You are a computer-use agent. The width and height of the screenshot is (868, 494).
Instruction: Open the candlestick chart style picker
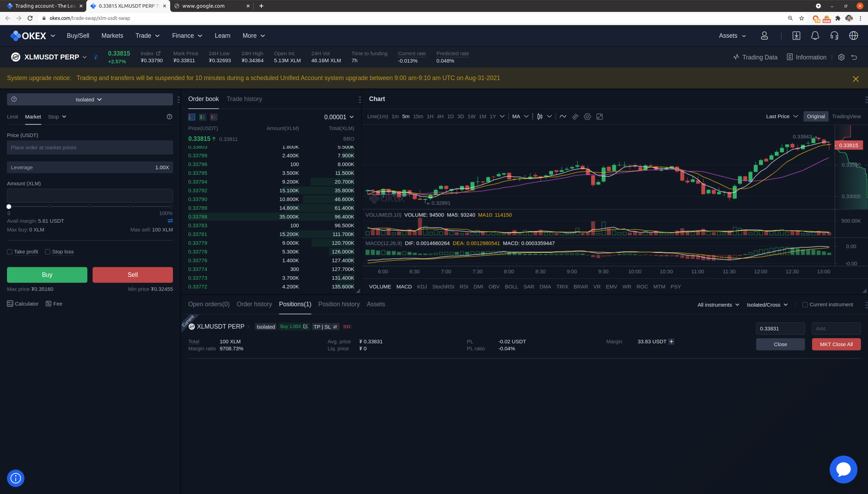point(543,116)
